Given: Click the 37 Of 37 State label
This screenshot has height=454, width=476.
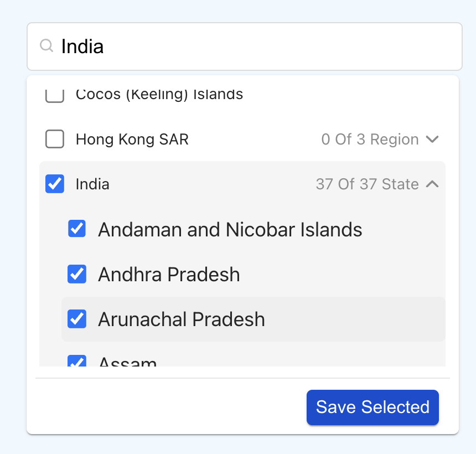Looking at the screenshot, I should (368, 184).
